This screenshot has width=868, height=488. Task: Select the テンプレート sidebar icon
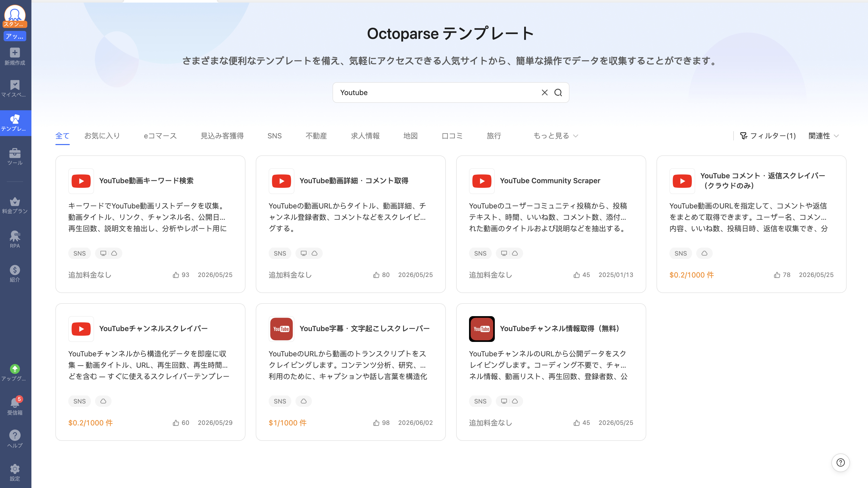pos(15,119)
